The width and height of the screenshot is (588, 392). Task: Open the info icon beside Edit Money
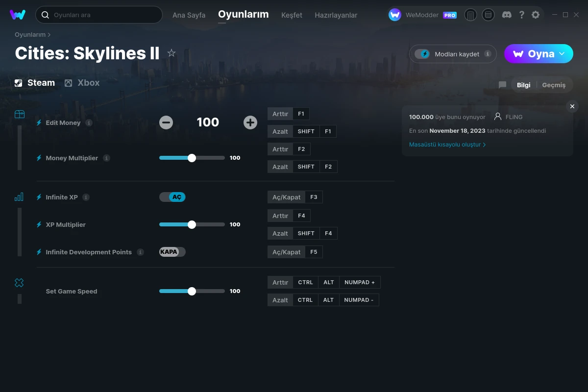pyautogui.click(x=89, y=123)
